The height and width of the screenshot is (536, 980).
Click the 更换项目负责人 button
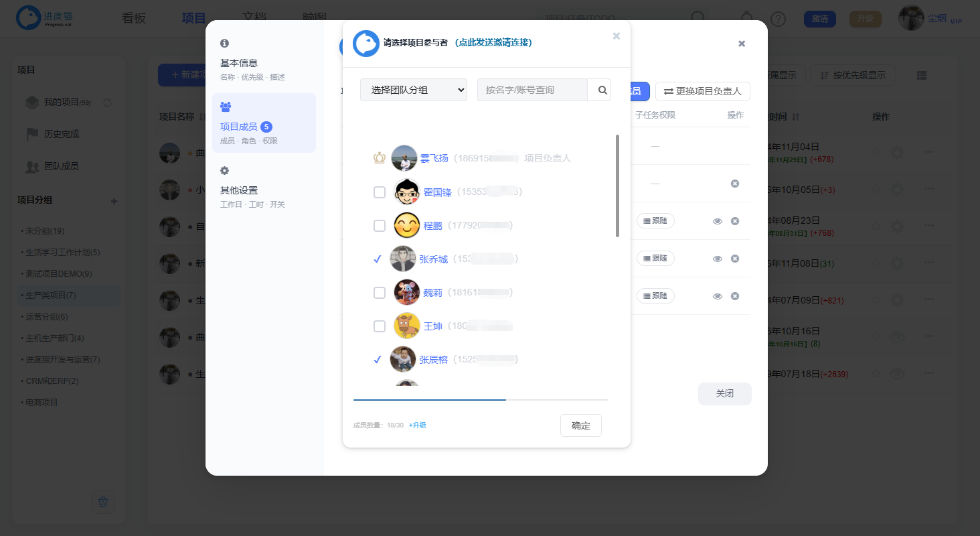click(703, 91)
